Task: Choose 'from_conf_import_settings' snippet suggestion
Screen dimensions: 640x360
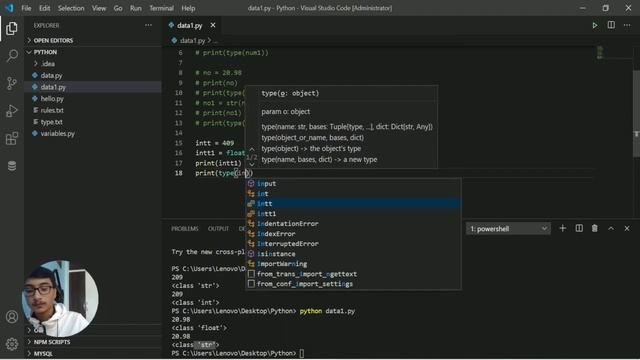Action: [353, 284]
